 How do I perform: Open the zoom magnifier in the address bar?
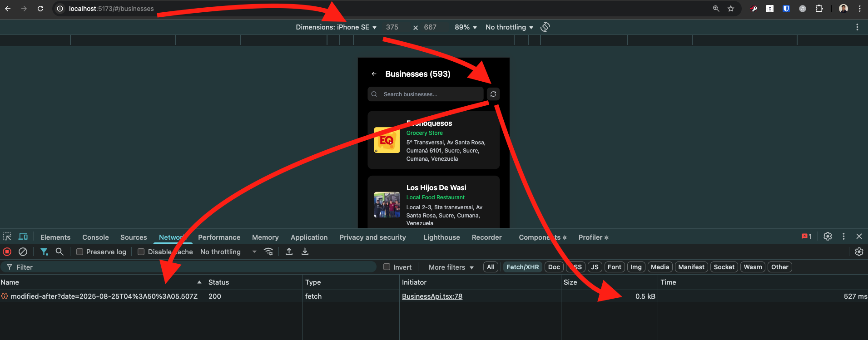pyautogui.click(x=716, y=9)
